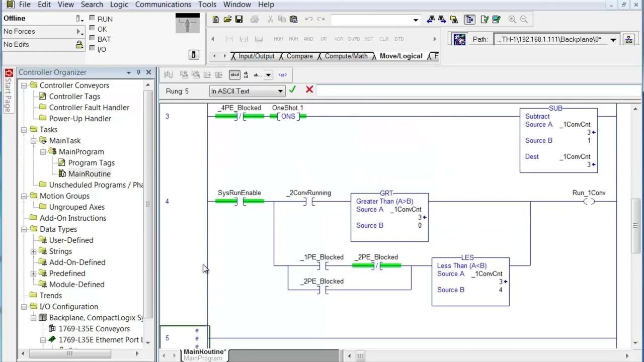Click the Paste clipboard icon
The height and width of the screenshot is (362, 644).
tap(294, 20)
